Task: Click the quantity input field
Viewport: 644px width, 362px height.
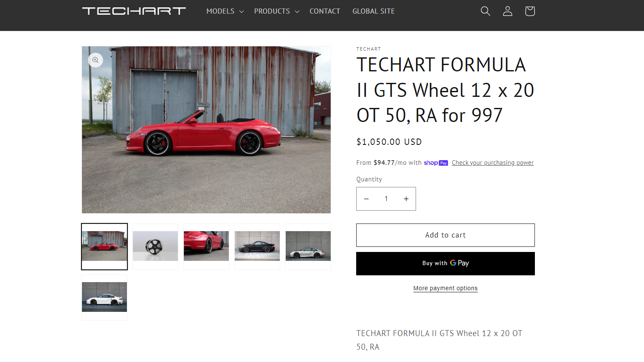Action: click(x=386, y=199)
